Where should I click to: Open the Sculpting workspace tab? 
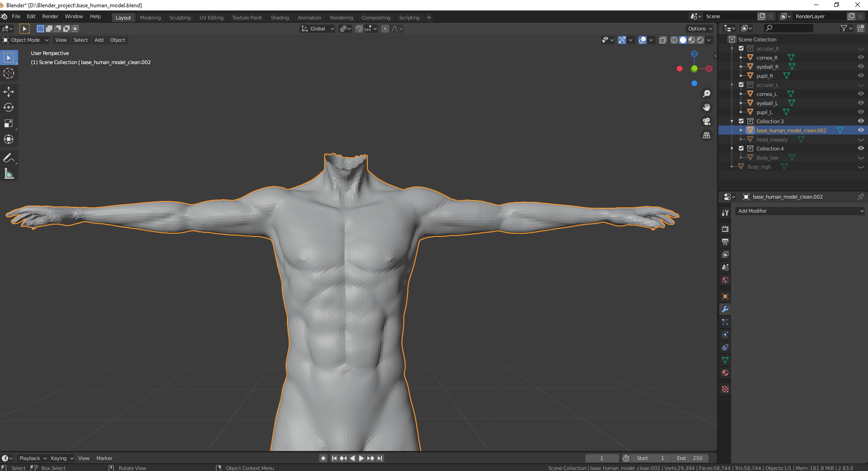tap(180, 17)
